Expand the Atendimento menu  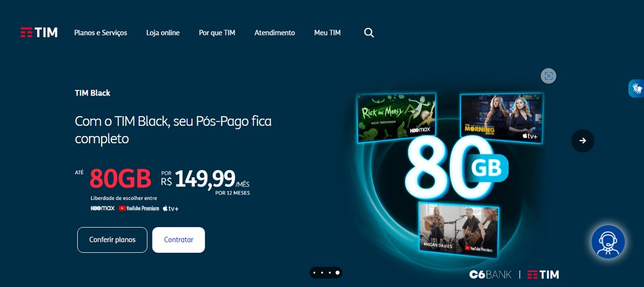(x=274, y=32)
